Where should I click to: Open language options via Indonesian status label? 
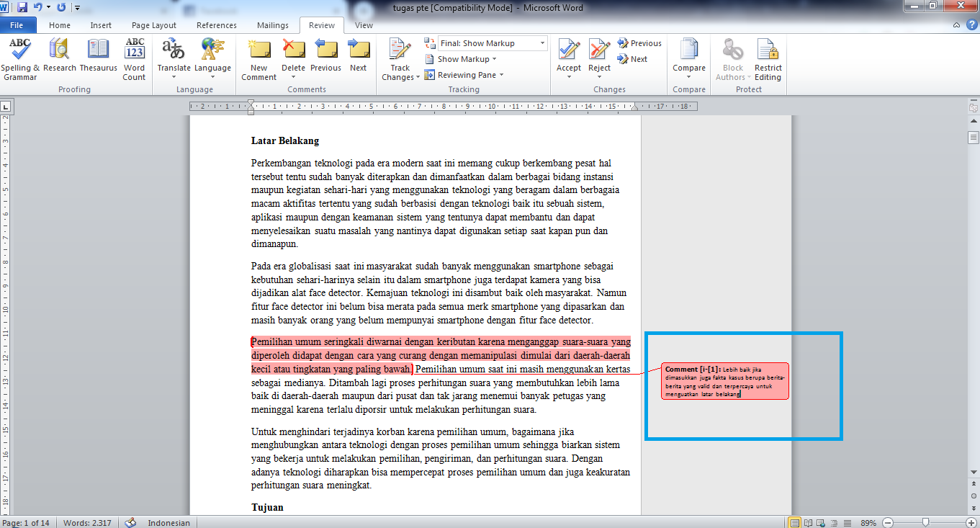click(x=168, y=523)
